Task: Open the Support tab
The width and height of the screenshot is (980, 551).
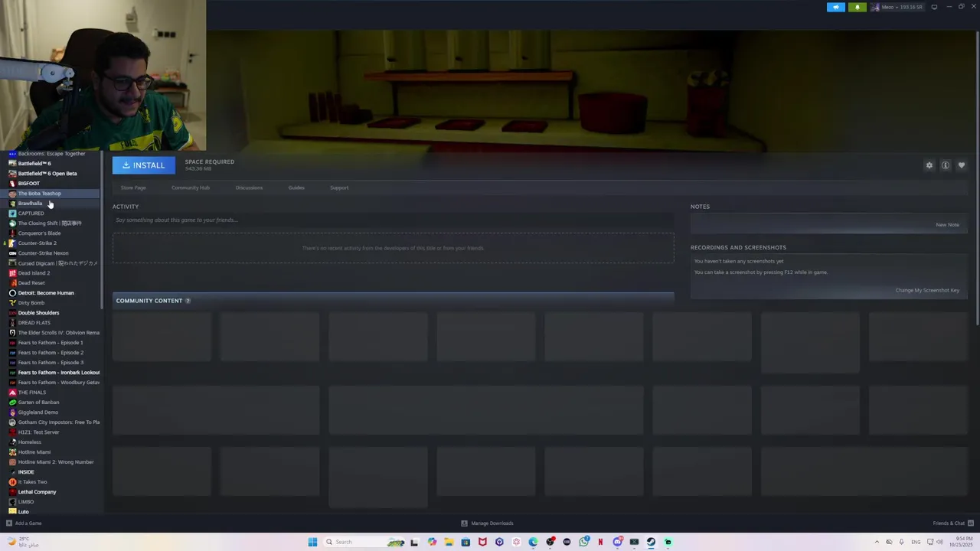Action: click(x=339, y=187)
